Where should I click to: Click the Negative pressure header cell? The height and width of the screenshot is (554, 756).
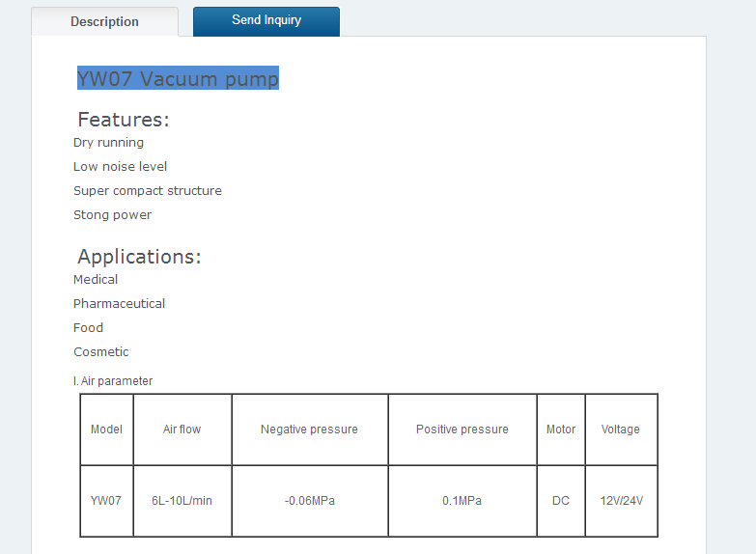tap(310, 429)
